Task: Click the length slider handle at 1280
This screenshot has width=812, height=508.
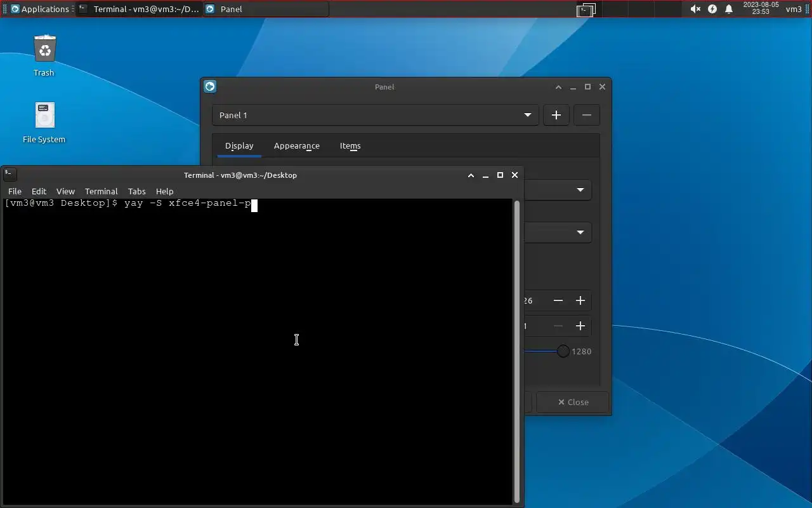Action: [563, 351]
